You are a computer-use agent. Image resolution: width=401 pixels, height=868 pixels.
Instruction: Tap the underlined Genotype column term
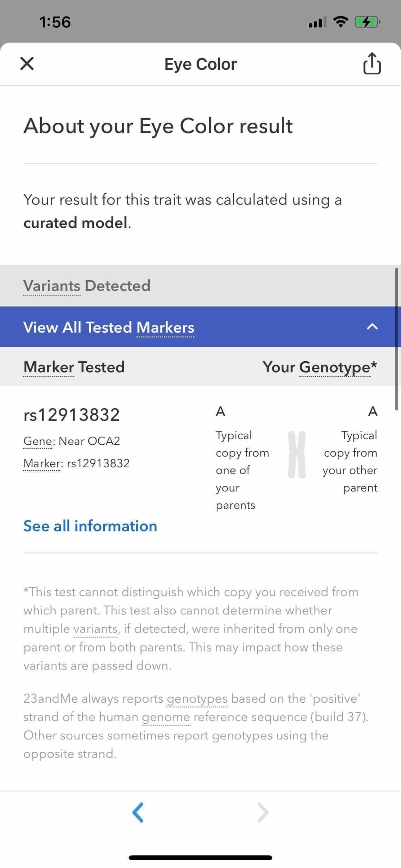334,367
